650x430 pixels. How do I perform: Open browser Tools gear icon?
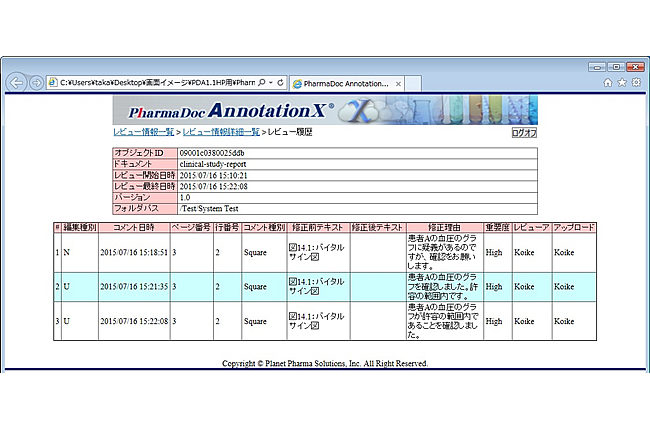pos(636,83)
